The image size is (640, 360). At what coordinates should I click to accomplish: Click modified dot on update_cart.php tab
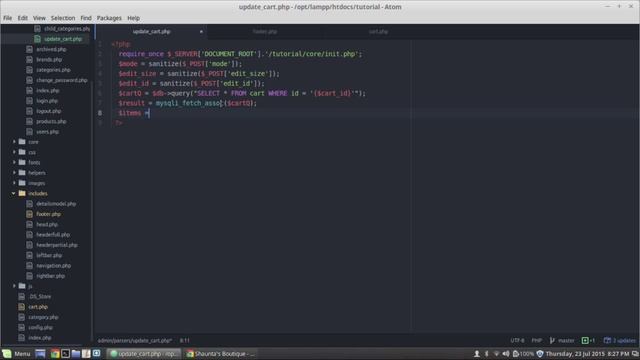[201, 31]
